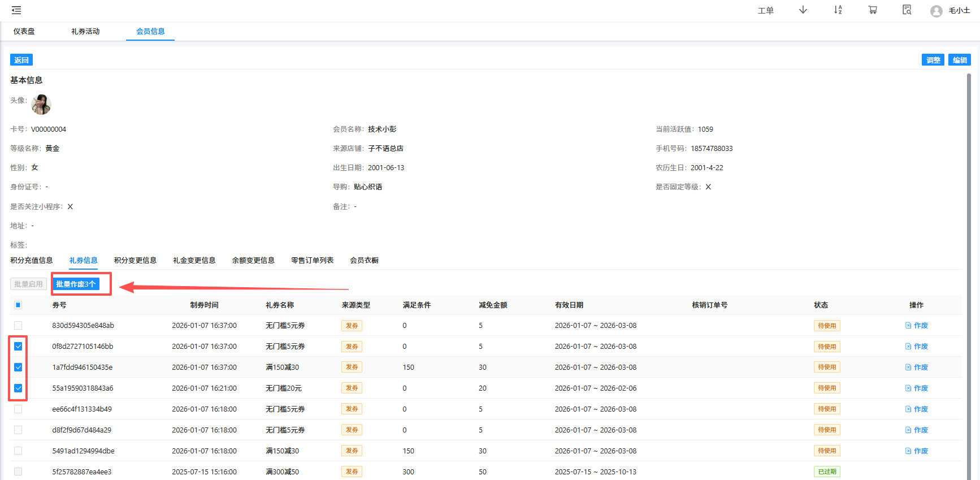The image size is (980, 480).
Task: Click the A-Z sort icon in header
Action: (x=838, y=10)
